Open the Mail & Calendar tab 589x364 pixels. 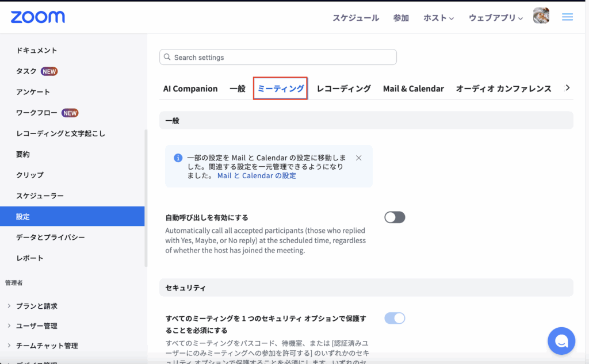[413, 89]
